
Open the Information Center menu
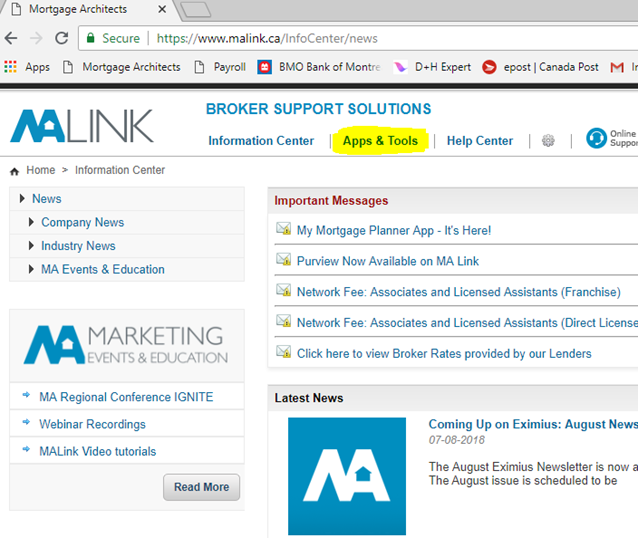tap(261, 140)
